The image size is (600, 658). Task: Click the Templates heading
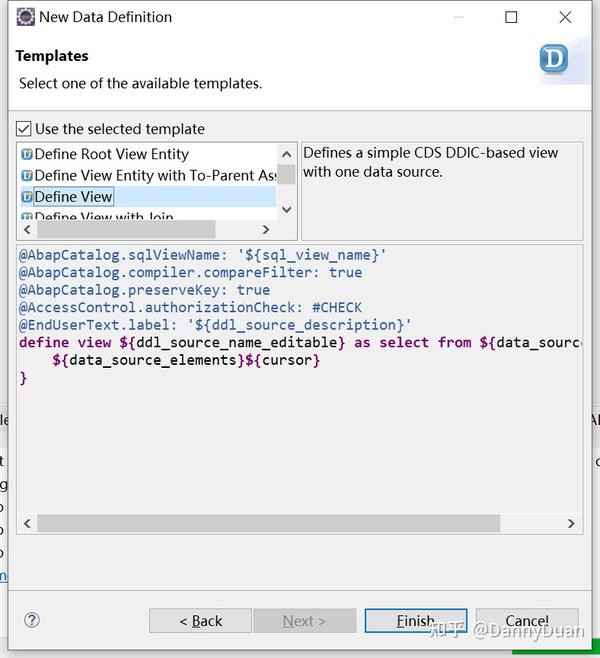click(52, 56)
